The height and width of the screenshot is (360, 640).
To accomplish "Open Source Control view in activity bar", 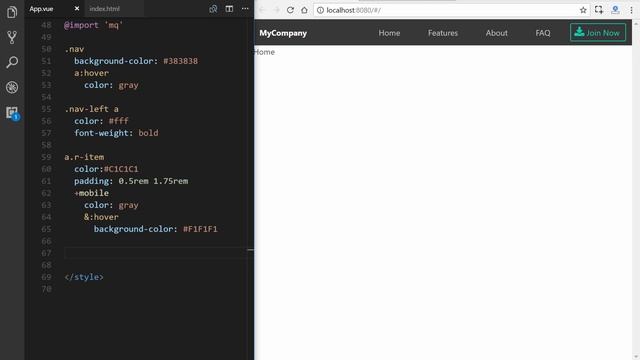I will (12, 38).
